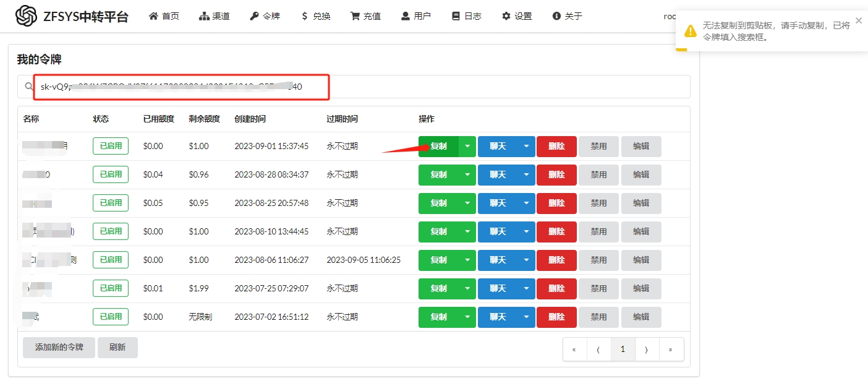
Task: Sort by 剩余额度 column header
Action: [x=205, y=119]
